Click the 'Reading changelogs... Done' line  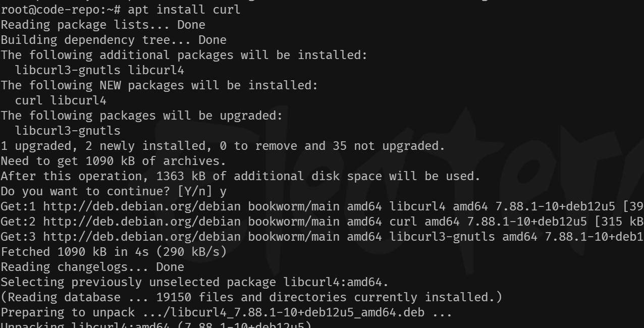click(x=92, y=267)
